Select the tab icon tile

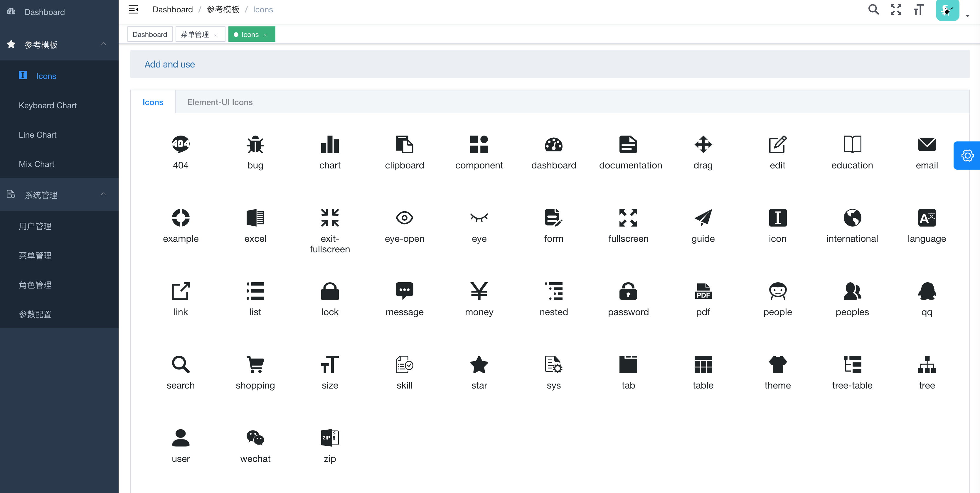click(x=628, y=365)
